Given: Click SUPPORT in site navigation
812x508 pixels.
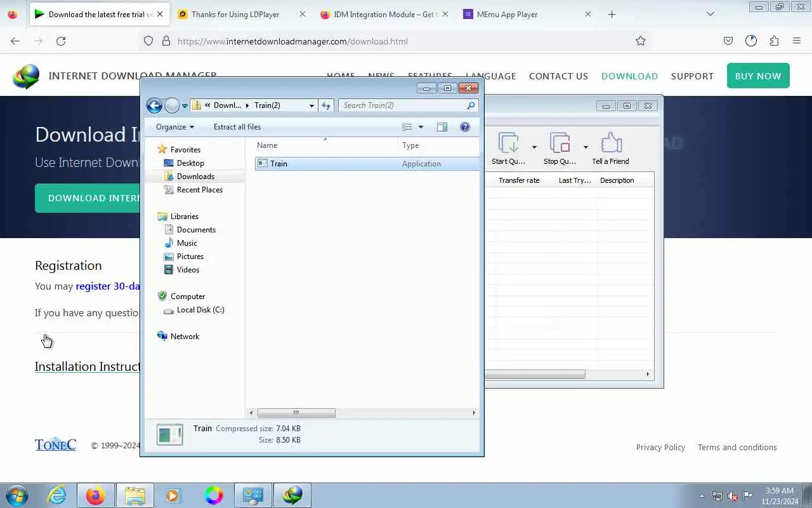Looking at the screenshot, I should pos(692,76).
